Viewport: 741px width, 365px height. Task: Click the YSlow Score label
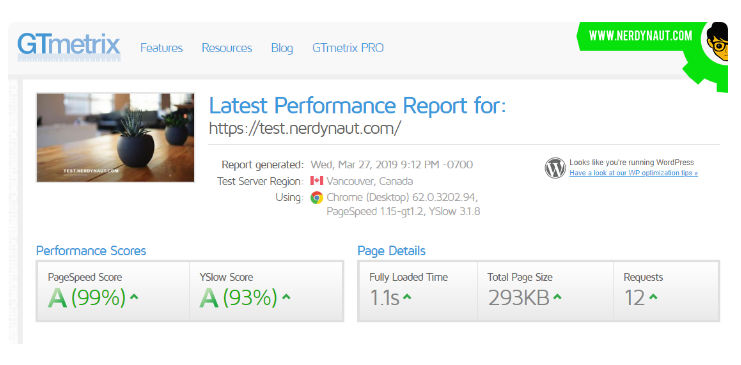point(226,278)
